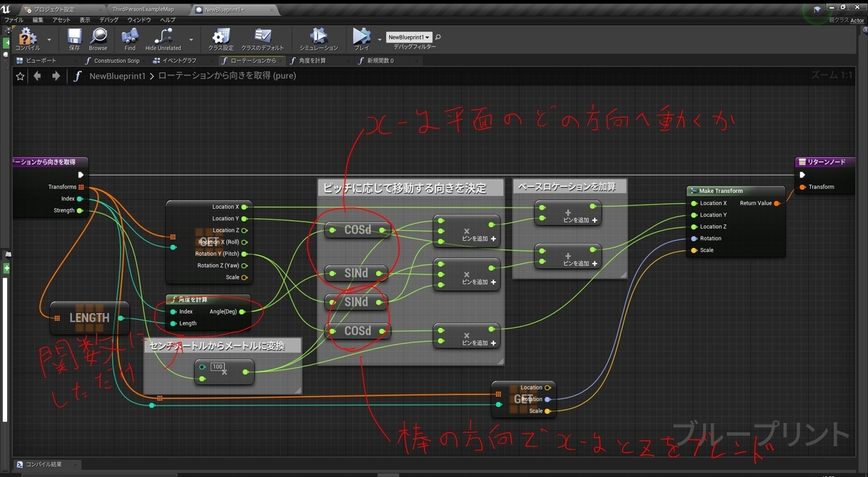This screenshot has height=477, width=868.
Task: Select the ピッチに応じて移動する向きを決定 comment header
Action: [410, 188]
